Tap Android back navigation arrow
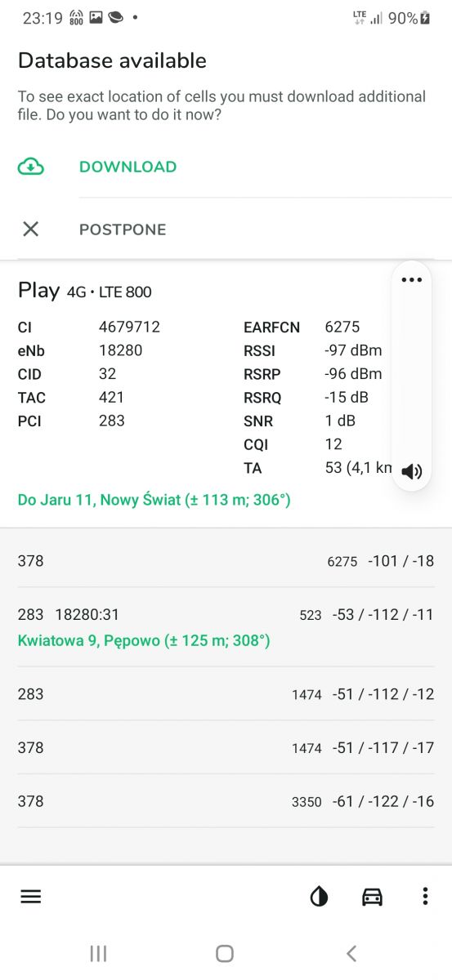Screen dimensions: 452x980 351,953
